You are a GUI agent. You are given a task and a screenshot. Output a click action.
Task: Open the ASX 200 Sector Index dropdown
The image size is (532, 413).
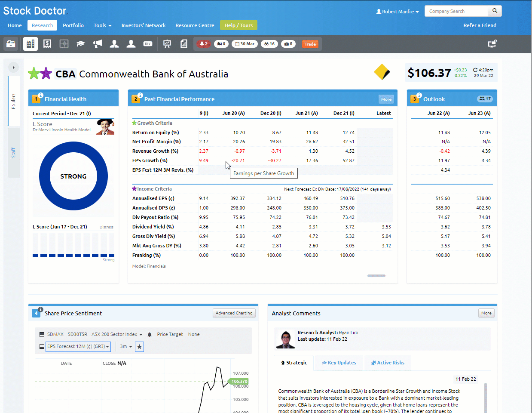pyautogui.click(x=117, y=334)
